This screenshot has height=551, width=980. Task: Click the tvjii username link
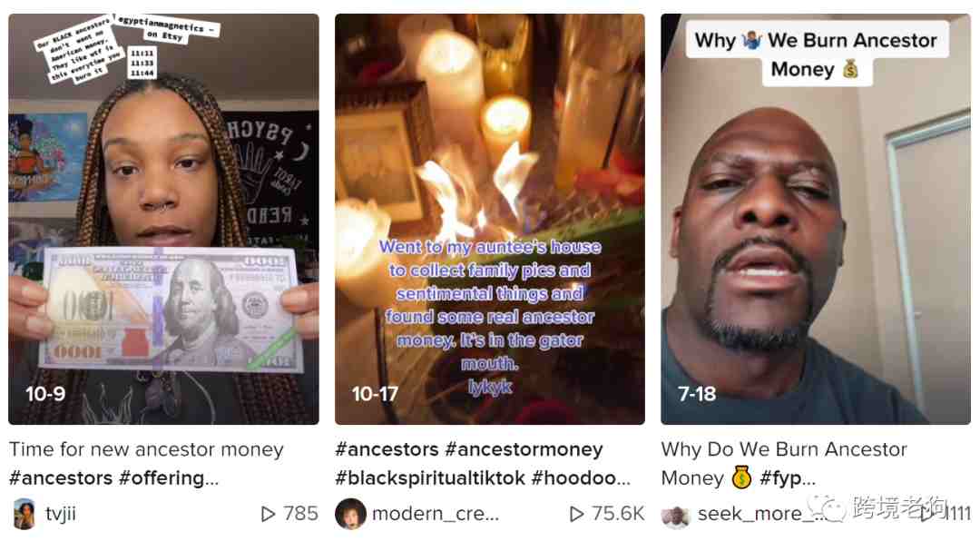[61, 514]
